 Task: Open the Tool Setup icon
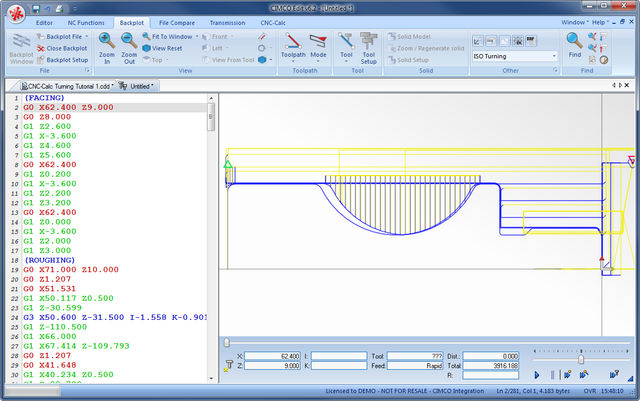pyautogui.click(x=368, y=41)
